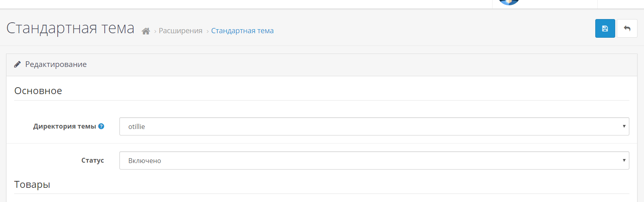The width and height of the screenshot is (644, 202).
Task: Click the back arrow cancel button
Action: (627, 28)
